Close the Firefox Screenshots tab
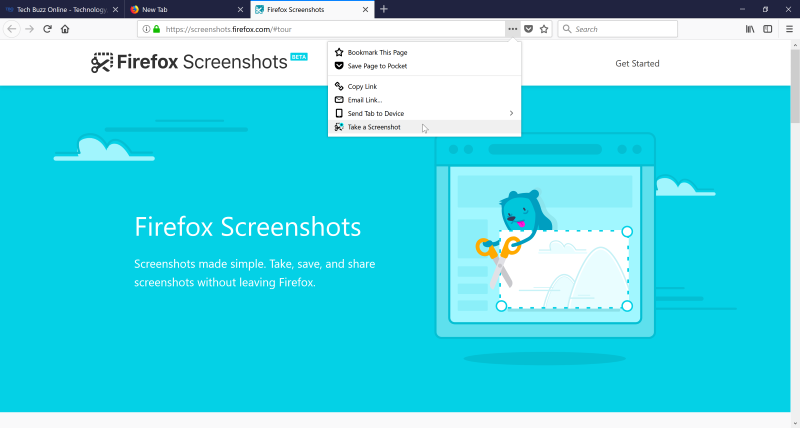The height and width of the screenshot is (428, 800). point(366,9)
